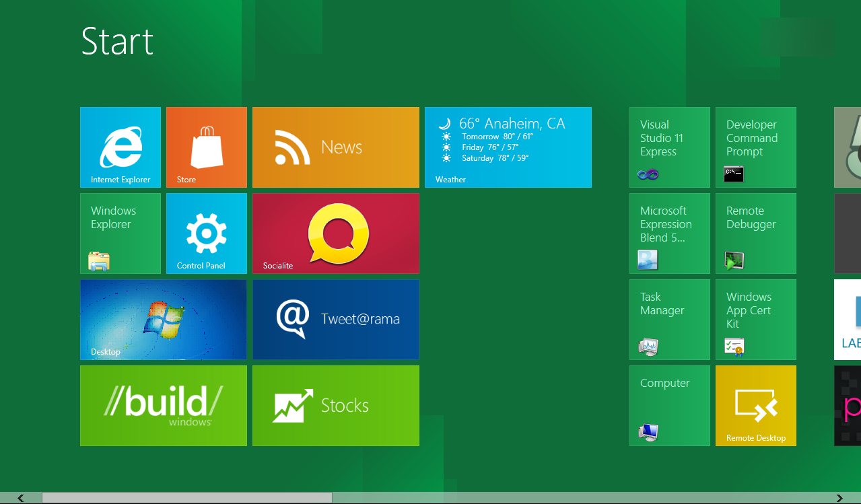The height and width of the screenshot is (504, 861).
Task: Open the Computer tile
Action: [x=670, y=406]
